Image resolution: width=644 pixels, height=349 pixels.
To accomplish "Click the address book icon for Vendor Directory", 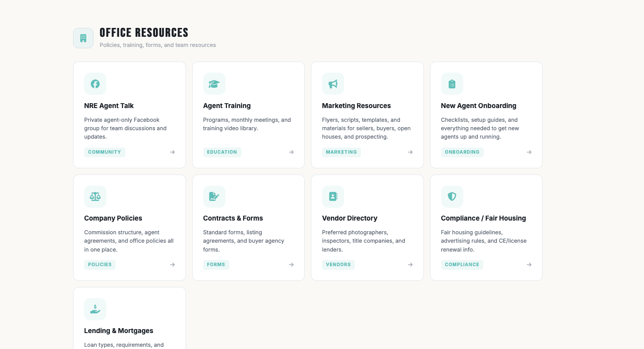I will pyautogui.click(x=333, y=197).
